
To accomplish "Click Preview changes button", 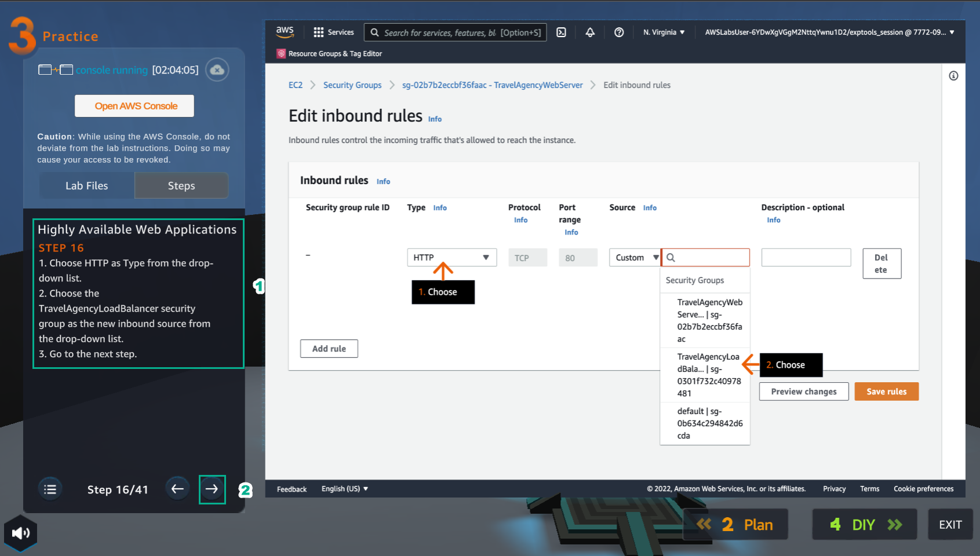I will (x=804, y=392).
